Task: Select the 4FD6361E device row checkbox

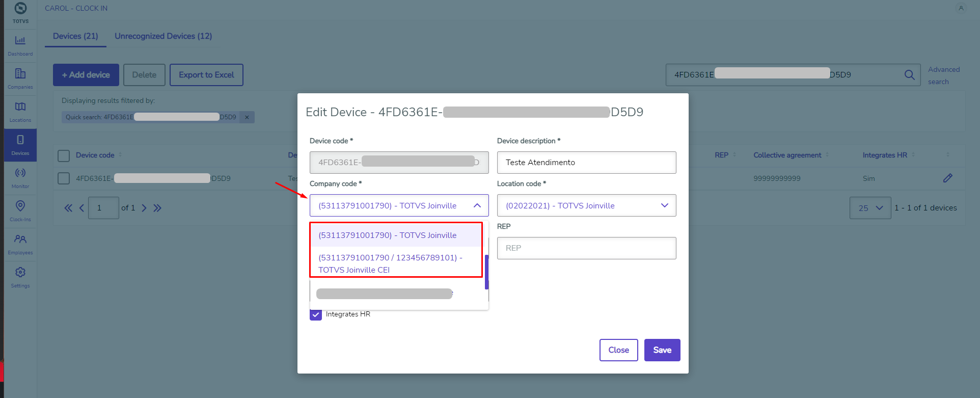Action: click(64, 178)
